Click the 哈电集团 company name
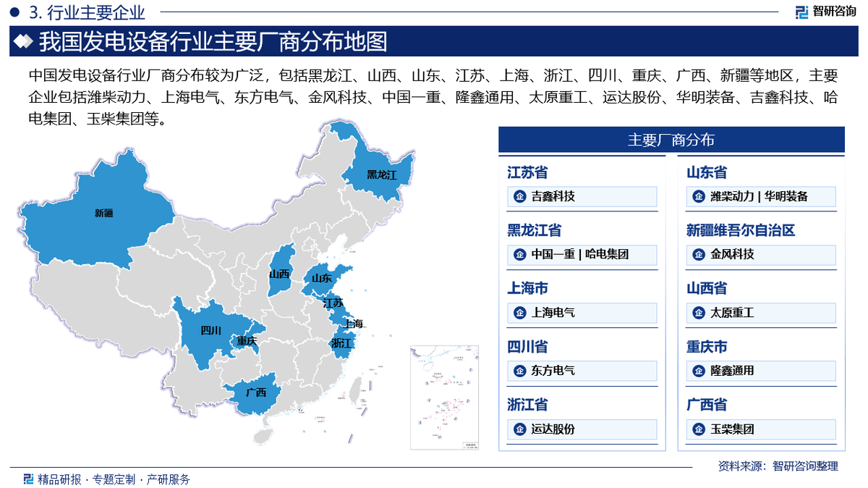Image resolution: width=868 pixels, height=488 pixels. (x=607, y=254)
